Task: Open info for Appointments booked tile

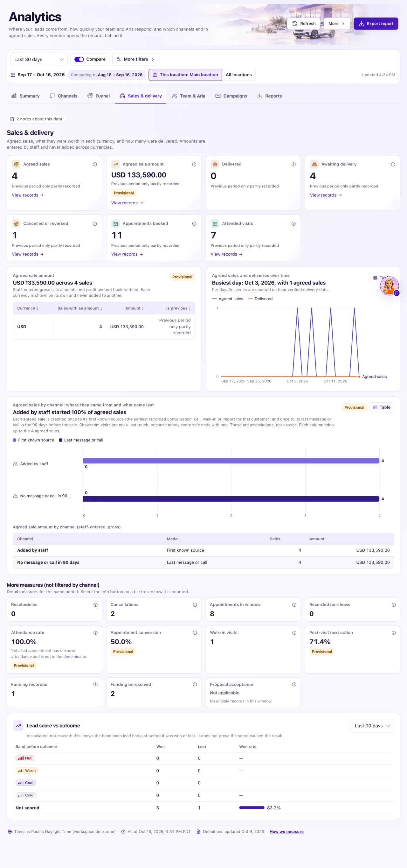Action: coord(194,224)
